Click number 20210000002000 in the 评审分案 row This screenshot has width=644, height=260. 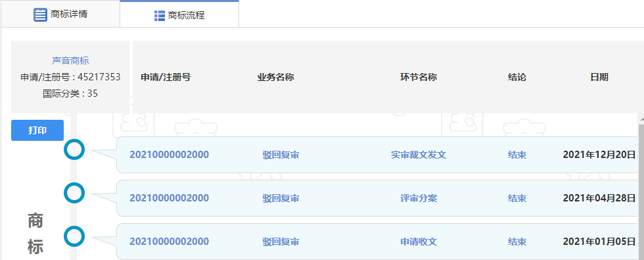pos(170,198)
